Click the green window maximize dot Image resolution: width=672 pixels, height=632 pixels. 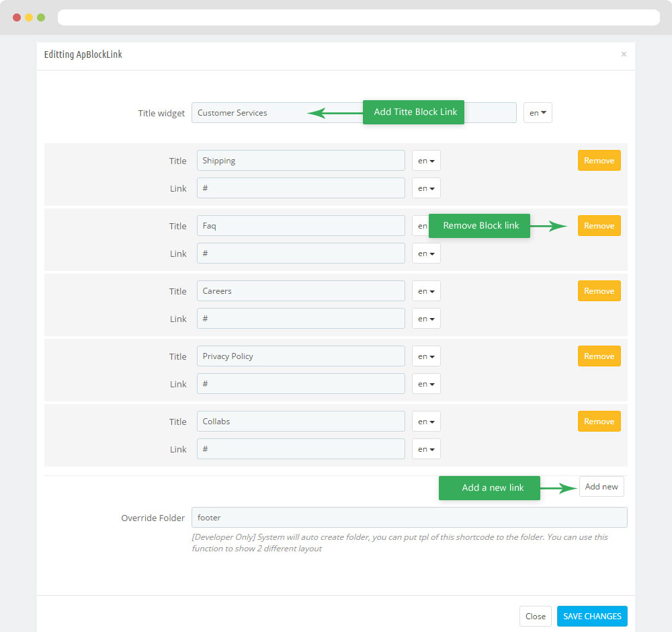coord(41,17)
